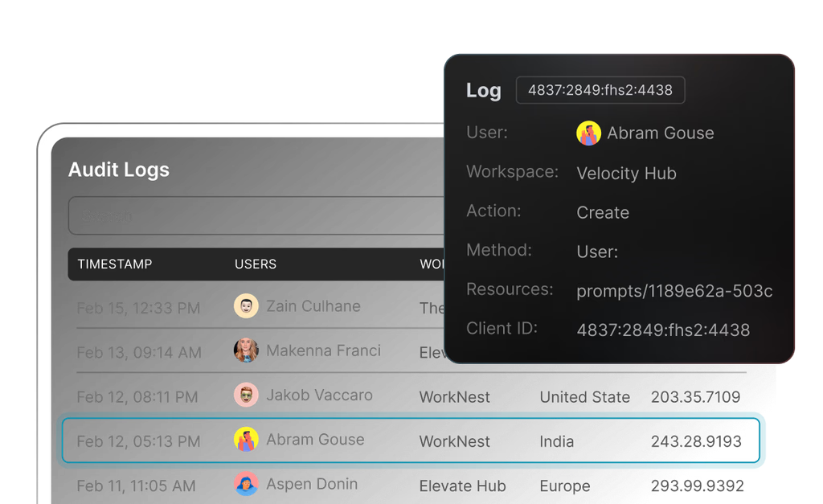Click Makenna Franci's profile avatar

pyautogui.click(x=247, y=350)
